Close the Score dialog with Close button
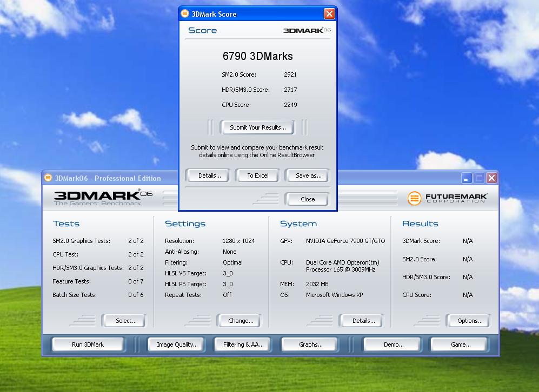 (x=307, y=199)
